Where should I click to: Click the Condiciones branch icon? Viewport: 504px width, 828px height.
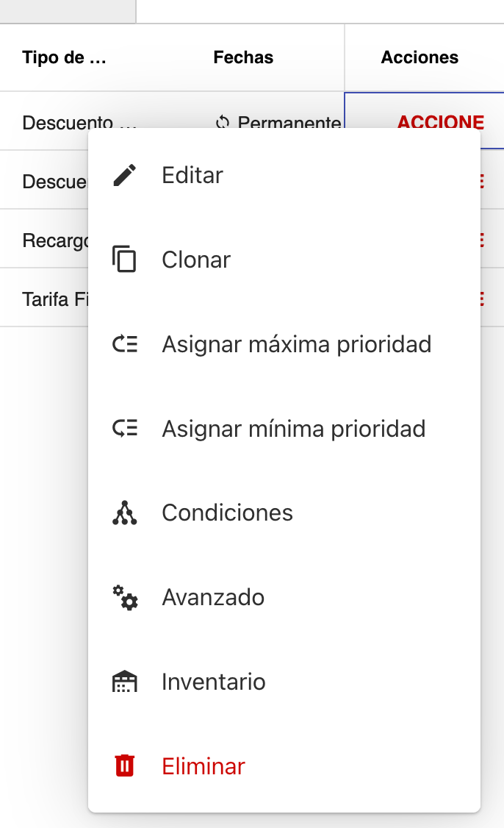tap(126, 513)
